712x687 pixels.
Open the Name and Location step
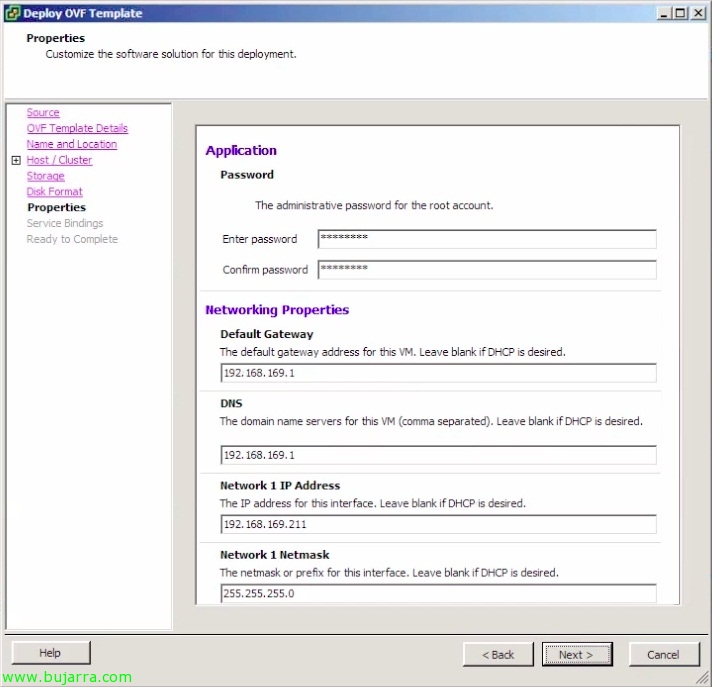(x=72, y=144)
